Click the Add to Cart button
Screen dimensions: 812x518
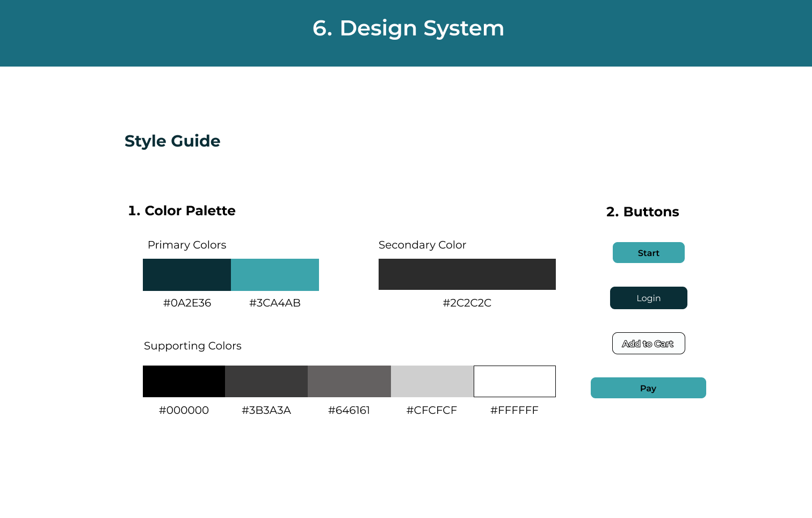648,344
